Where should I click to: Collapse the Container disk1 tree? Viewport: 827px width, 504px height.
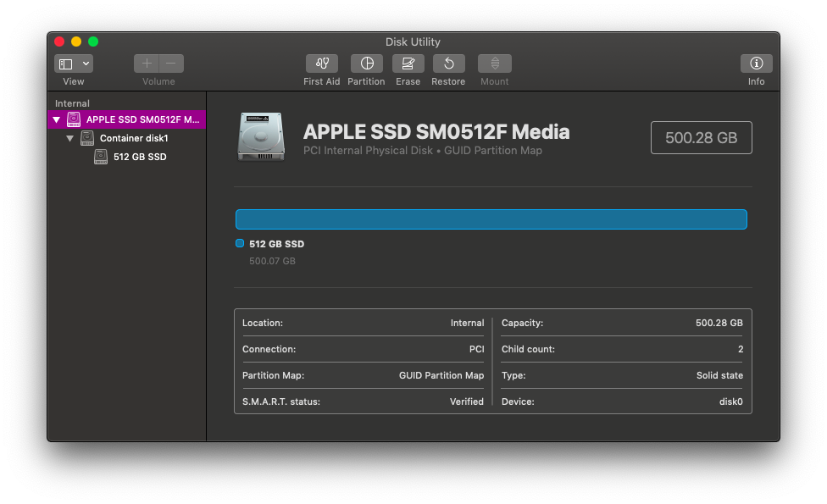pyautogui.click(x=69, y=138)
